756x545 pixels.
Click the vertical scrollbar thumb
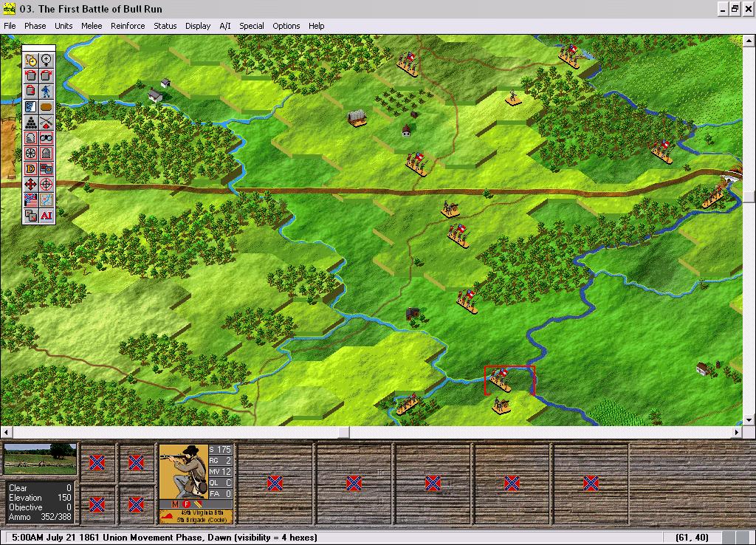pyautogui.click(x=749, y=196)
